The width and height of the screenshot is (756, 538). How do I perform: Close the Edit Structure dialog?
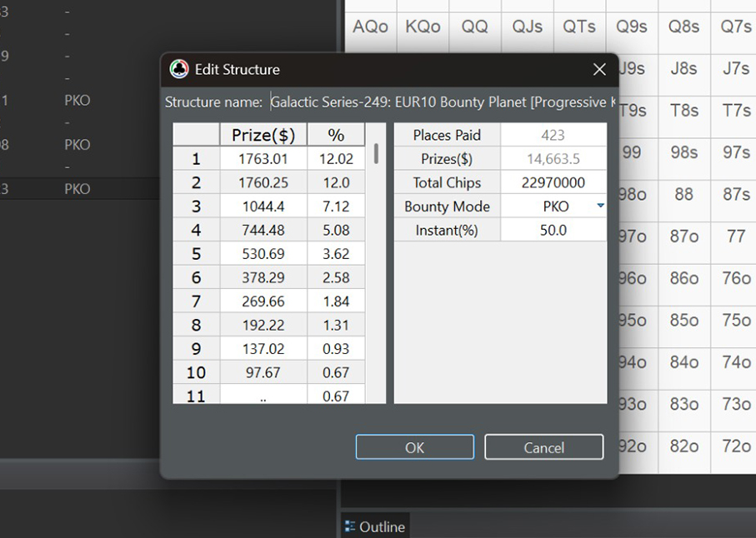[598, 70]
